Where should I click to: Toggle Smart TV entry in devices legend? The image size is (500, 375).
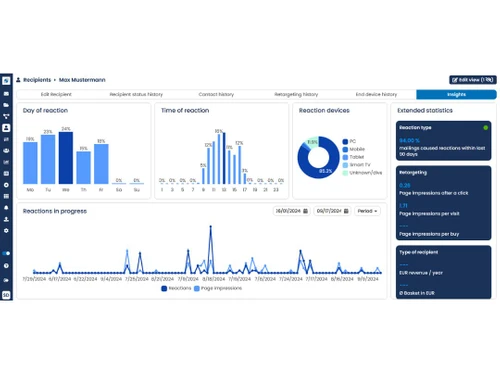click(x=357, y=165)
